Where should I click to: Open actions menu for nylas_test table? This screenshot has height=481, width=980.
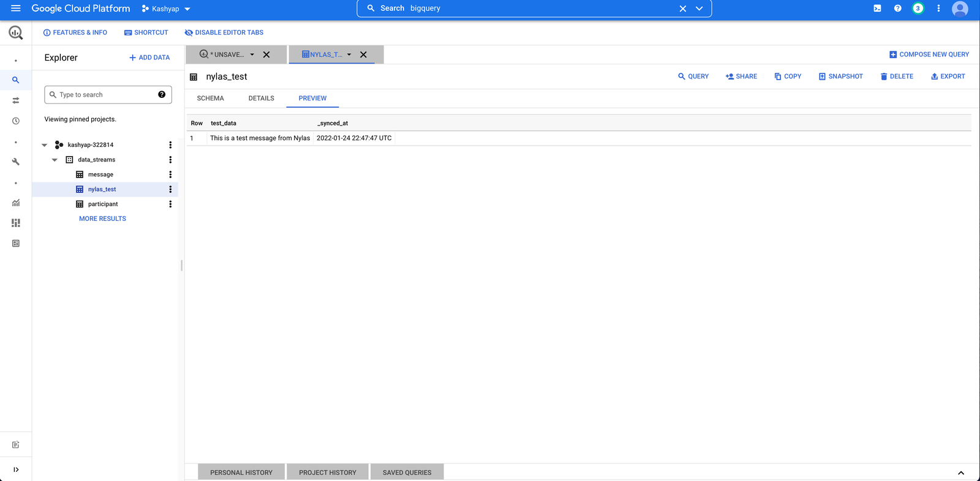pyautogui.click(x=170, y=189)
